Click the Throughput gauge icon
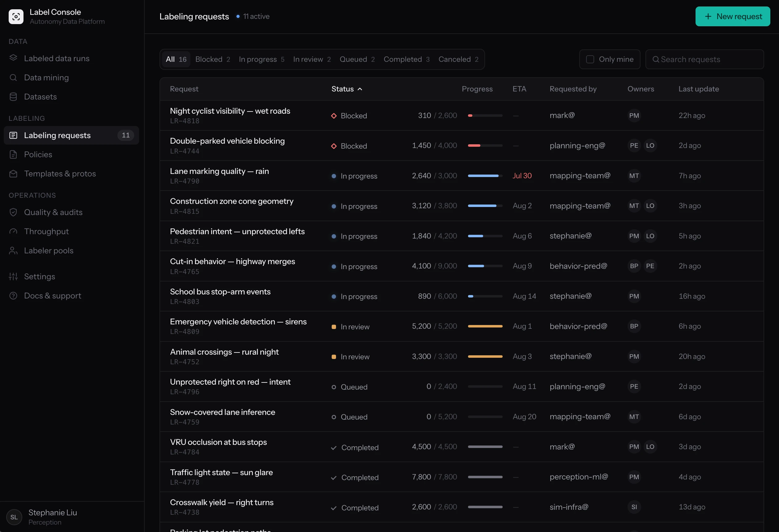The image size is (779, 532). (x=13, y=231)
